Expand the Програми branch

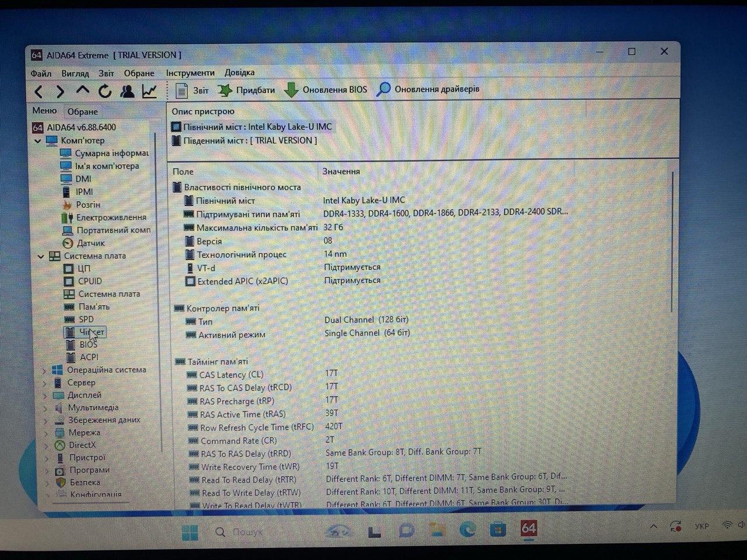tap(46, 470)
